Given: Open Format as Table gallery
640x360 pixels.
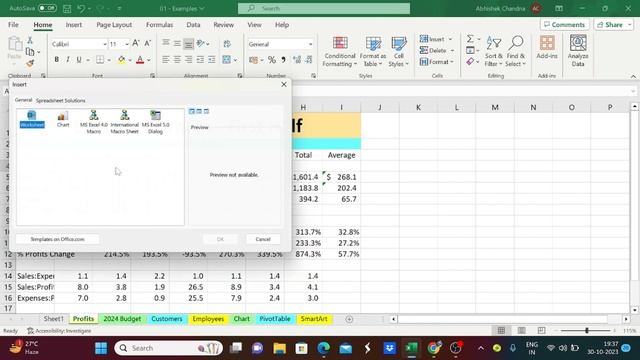Looking at the screenshot, I should click(373, 52).
